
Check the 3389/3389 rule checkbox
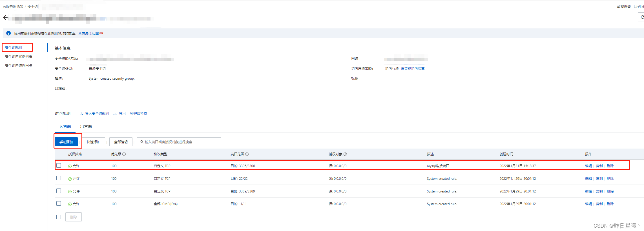[x=59, y=191]
